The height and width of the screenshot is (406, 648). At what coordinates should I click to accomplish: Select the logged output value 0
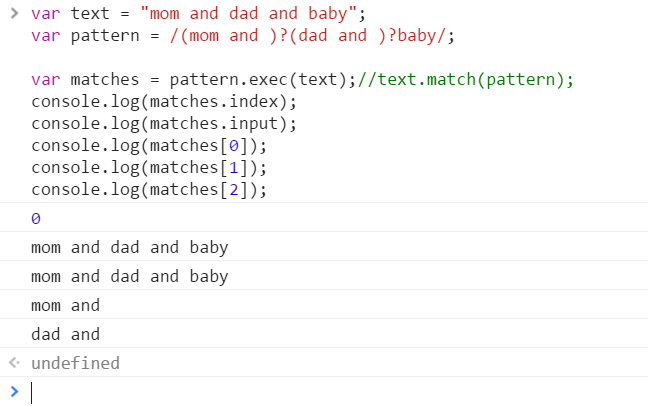coord(36,218)
